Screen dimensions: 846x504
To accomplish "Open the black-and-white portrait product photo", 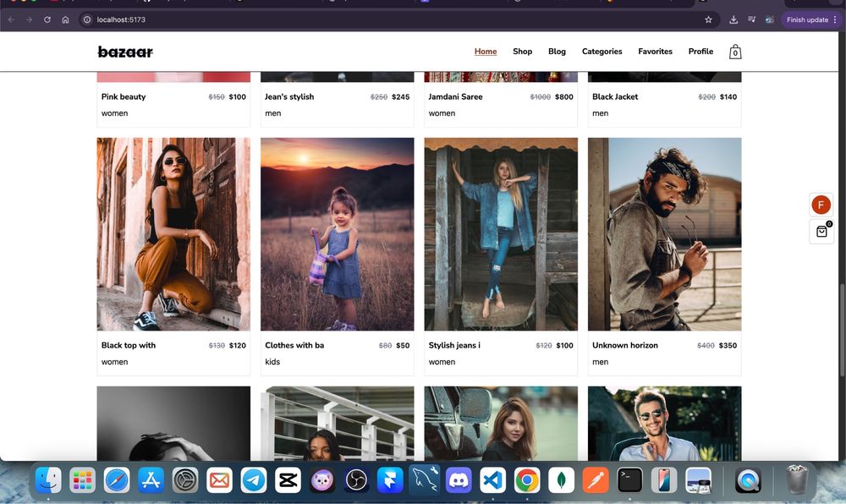I will click(173, 424).
